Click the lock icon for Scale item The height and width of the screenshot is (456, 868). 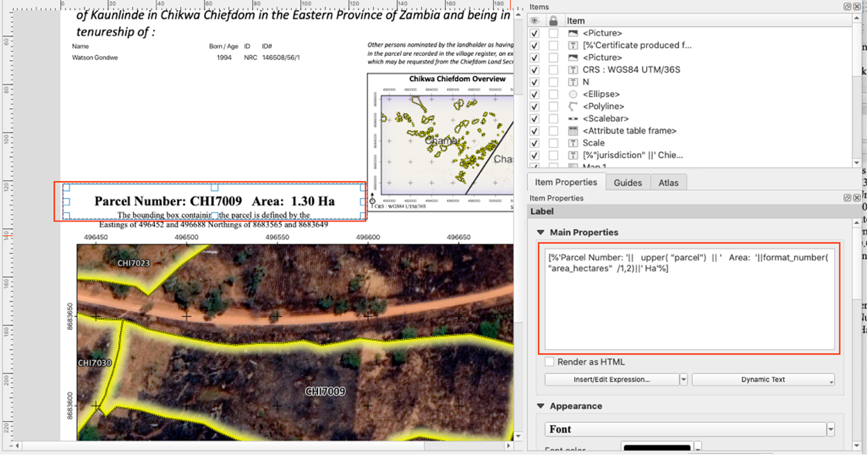(553, 143)
